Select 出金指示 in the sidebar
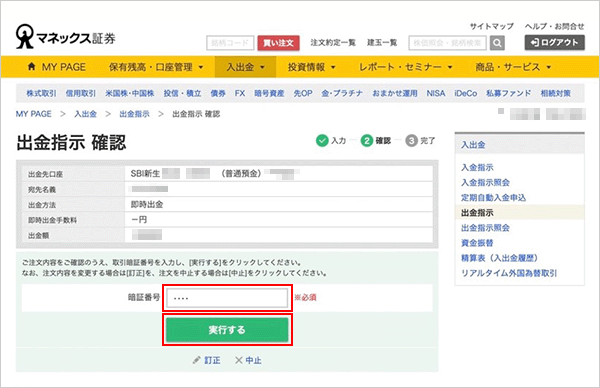The image size is (600, 388). pyautogui.click(x=477, y=213)
